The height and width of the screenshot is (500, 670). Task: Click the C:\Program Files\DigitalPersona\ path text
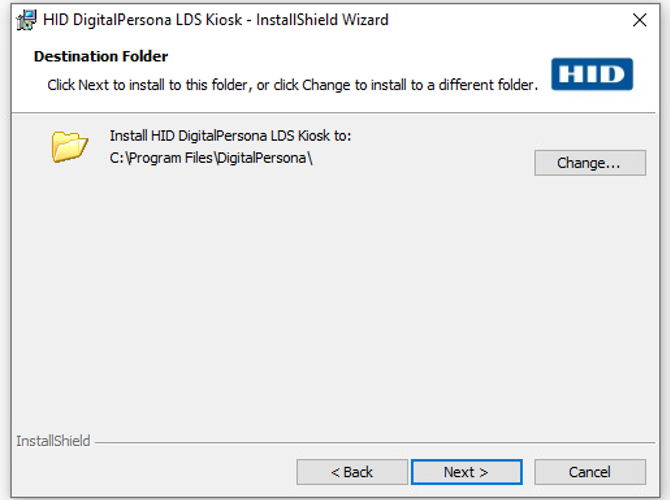(212, 158)
